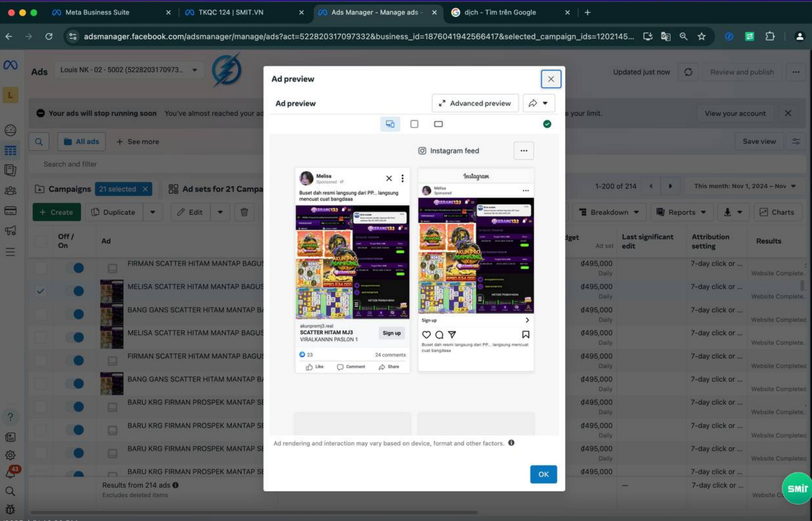Turn off the first FIRMAN SCATTER HITAM ad
The width and height of the screenshot is (812, 521).
coord(75,268)
